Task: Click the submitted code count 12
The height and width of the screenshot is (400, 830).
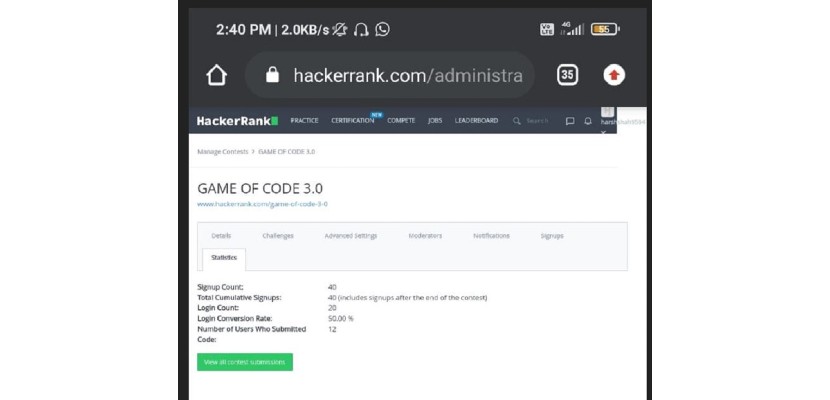Action: coord(332,329)
